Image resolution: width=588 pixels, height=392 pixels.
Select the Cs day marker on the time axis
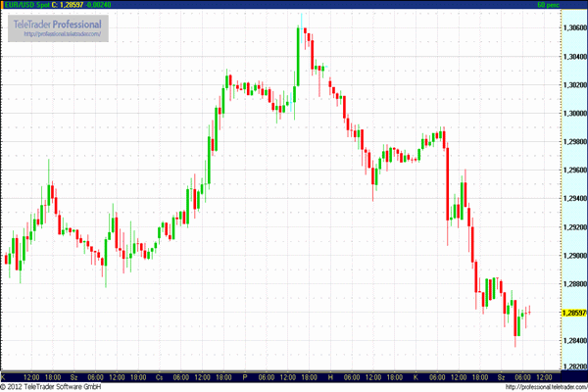tap(160, 376)
